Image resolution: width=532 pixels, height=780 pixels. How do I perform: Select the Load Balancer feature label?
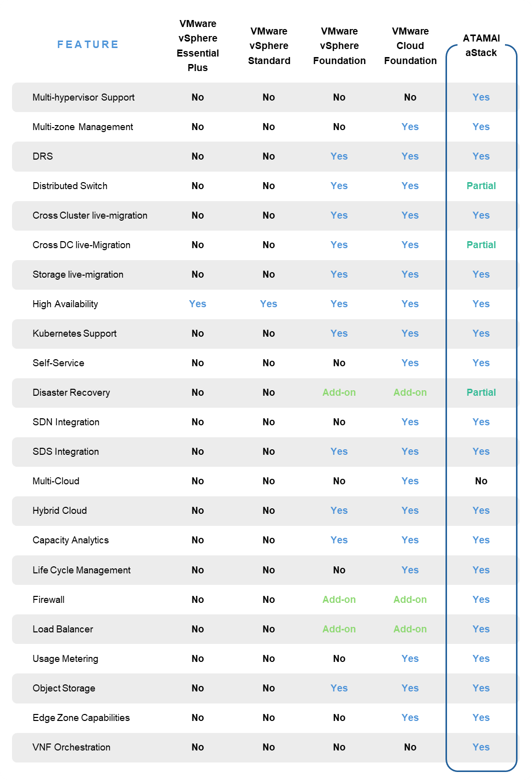coord(62,629)
